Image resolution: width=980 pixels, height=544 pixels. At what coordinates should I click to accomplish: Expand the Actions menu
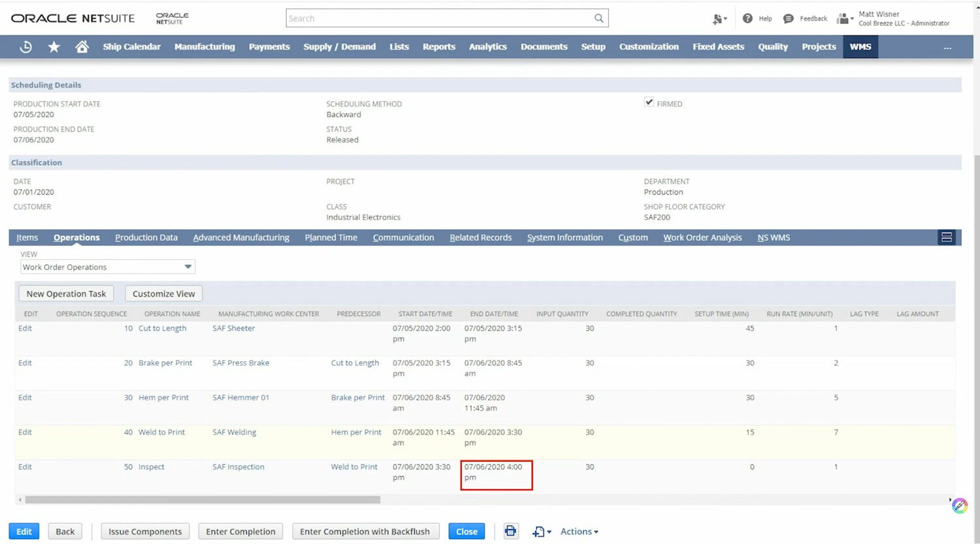click(580, 532)
